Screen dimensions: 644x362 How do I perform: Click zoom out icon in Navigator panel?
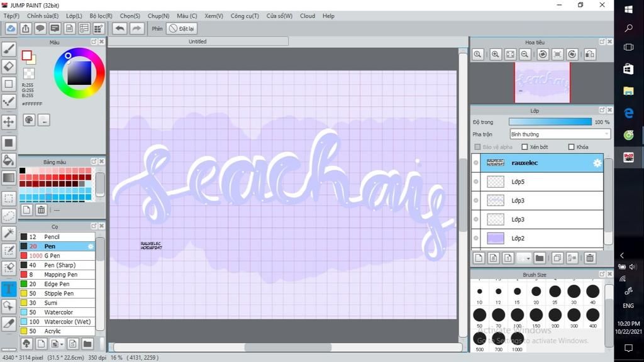(525, 54)
